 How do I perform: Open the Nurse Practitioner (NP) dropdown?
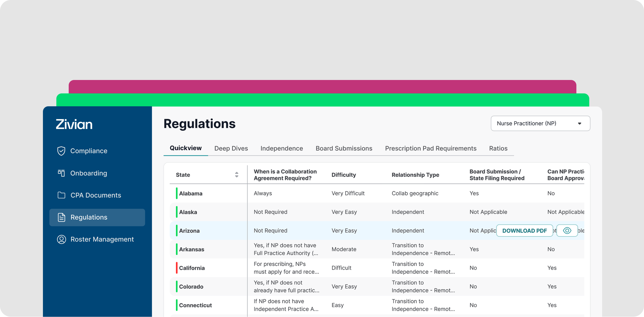[540, 123]
